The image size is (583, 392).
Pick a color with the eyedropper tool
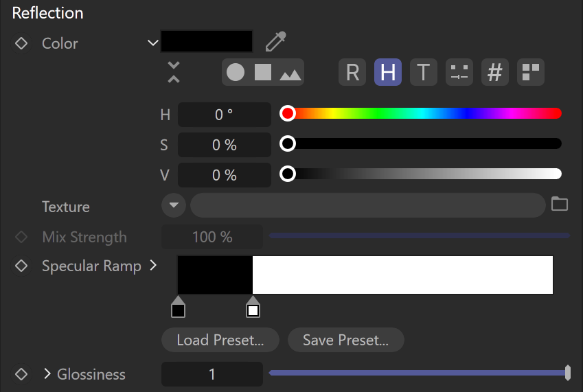tap(275, 41)
